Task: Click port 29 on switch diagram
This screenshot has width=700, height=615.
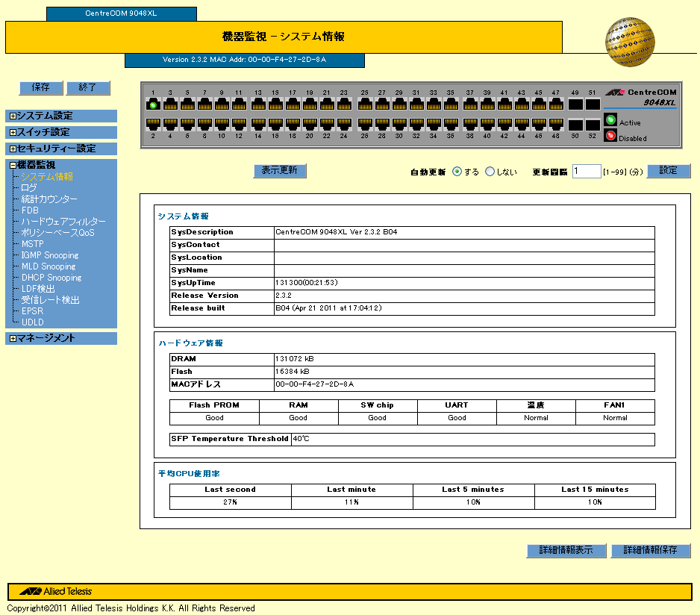Action: pos(399,104)
